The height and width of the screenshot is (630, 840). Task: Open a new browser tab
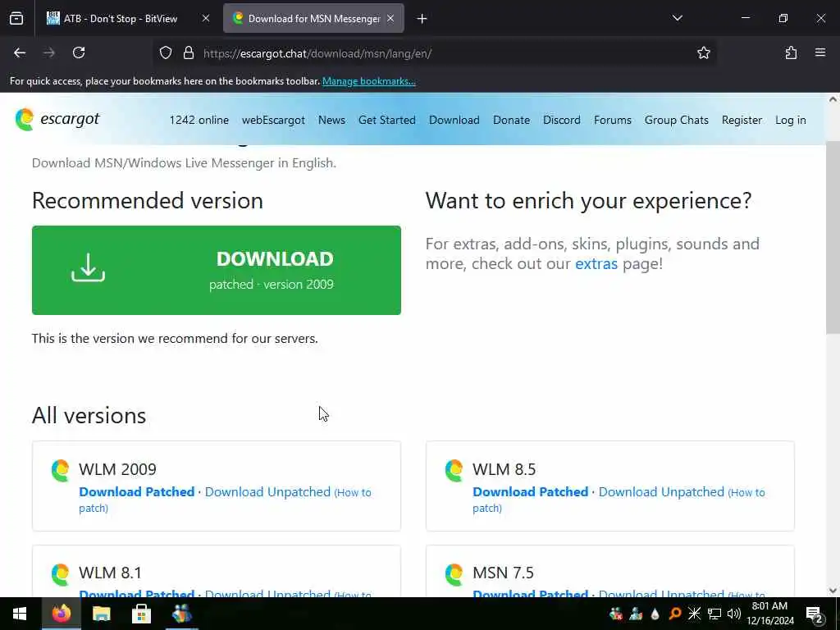pos(422,19)
